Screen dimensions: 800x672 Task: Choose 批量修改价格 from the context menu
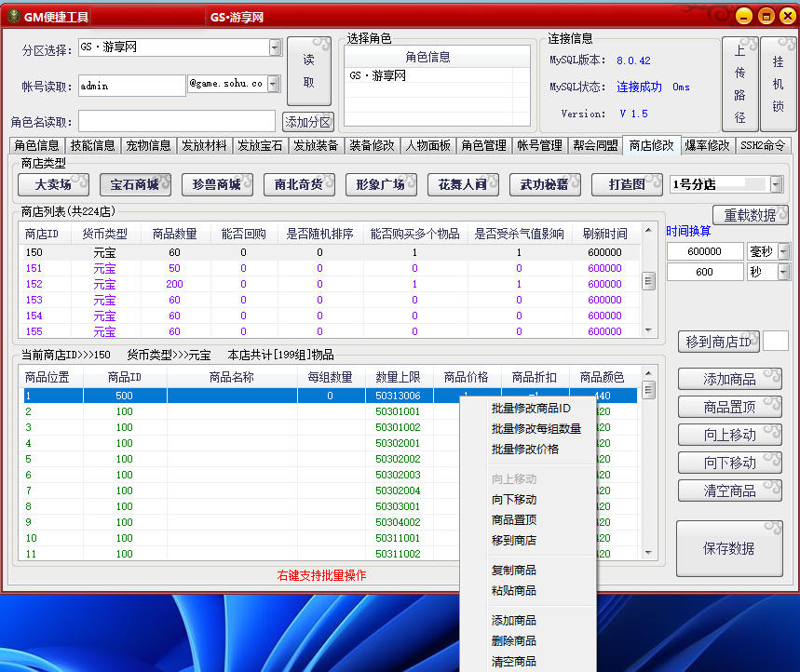(525, 449)
